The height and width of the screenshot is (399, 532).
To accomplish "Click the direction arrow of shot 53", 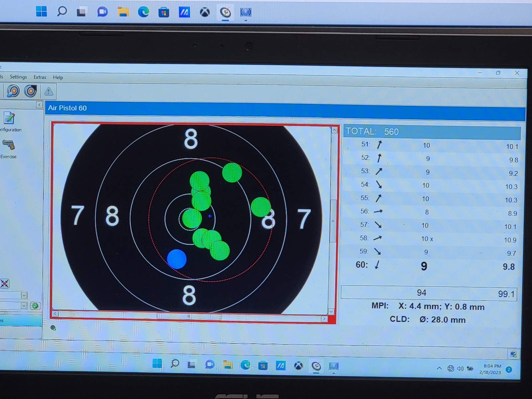I will 379,171.
